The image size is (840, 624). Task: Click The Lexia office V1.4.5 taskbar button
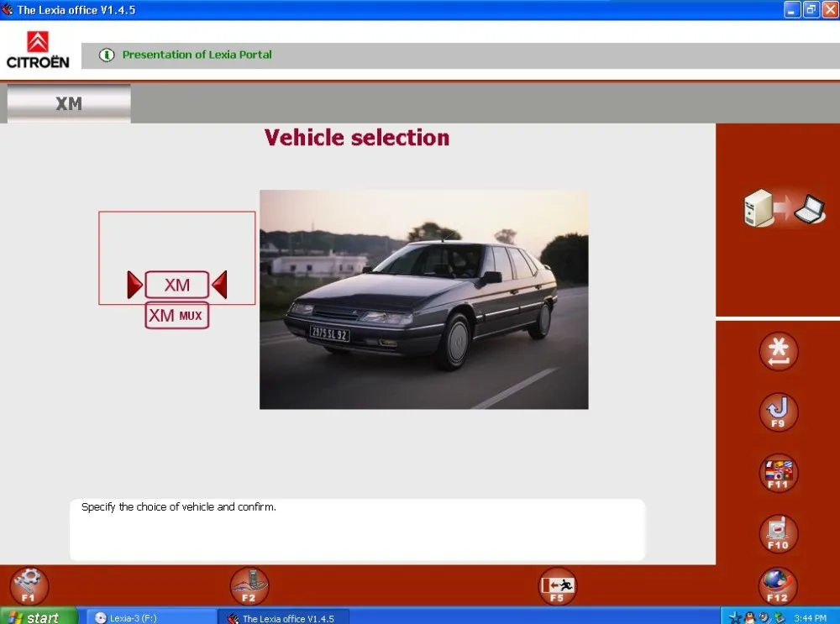284,617
